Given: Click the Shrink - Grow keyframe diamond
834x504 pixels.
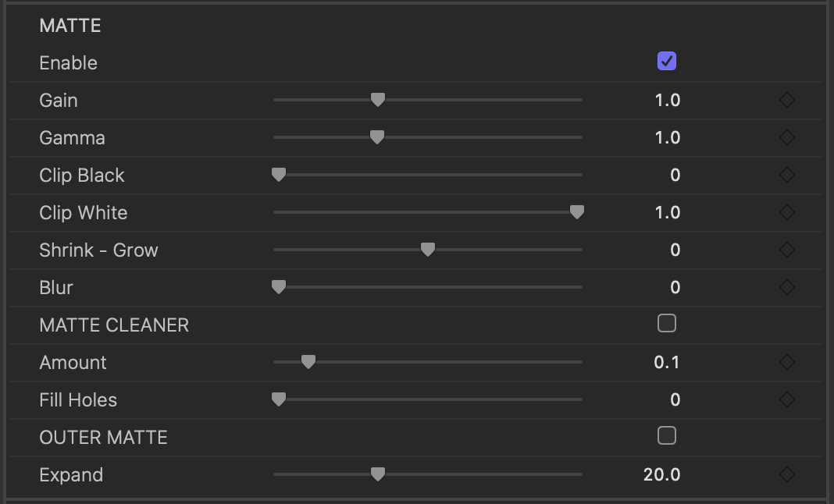Looking at the screenshot, I should pyautogui.click(x=786, y=250).
